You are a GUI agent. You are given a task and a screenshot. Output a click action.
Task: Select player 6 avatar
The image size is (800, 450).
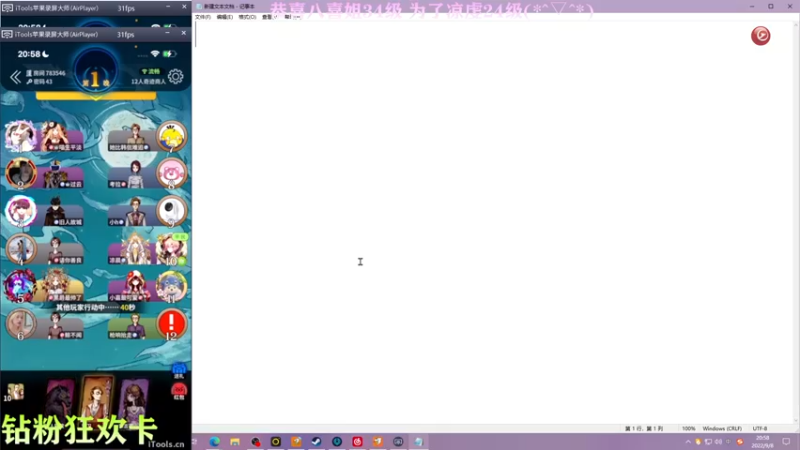coord(20,324)
